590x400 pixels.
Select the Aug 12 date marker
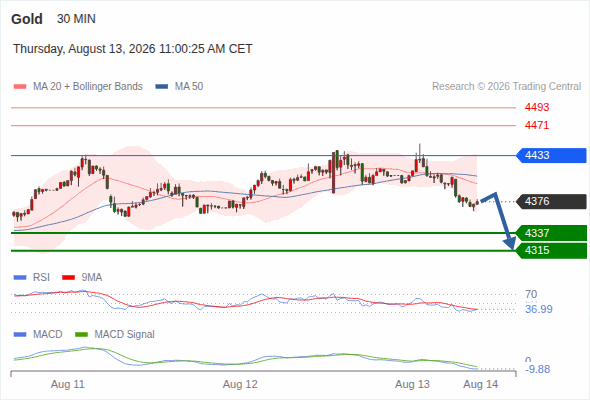tap(240, 384)
